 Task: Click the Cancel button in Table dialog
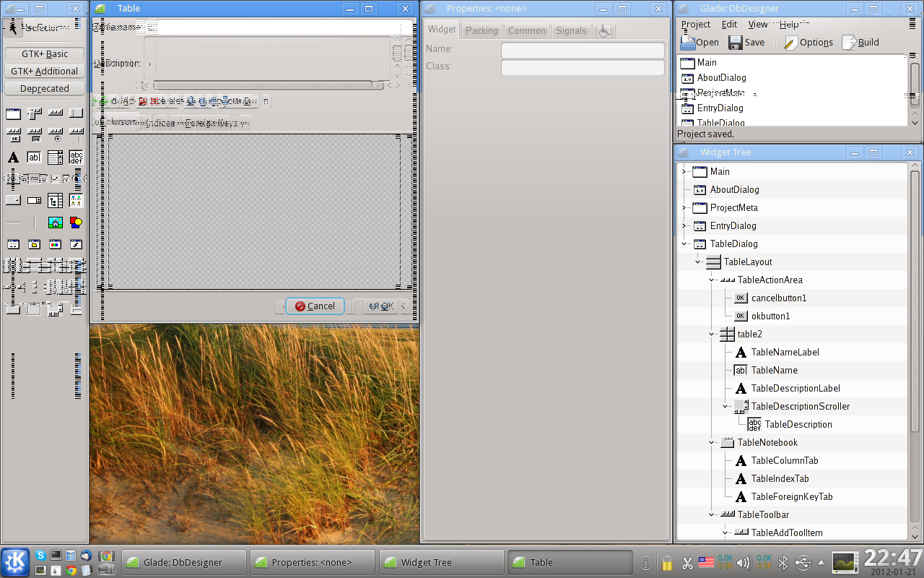[315, 306]
